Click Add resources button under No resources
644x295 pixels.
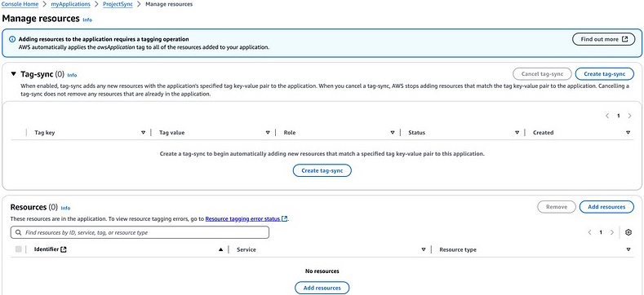[322, 288]
